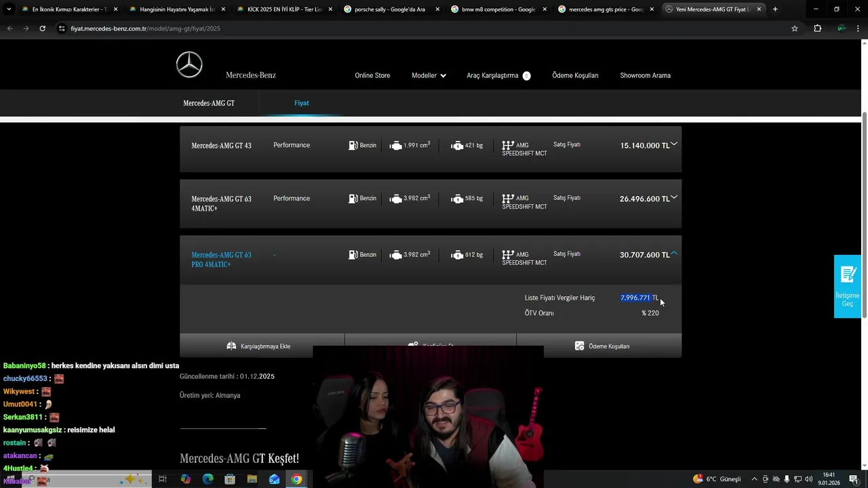Viewport: 868px width, 488px height.
Task: Click the 26.496.600 TL price
Action: [x=644, y=199]
